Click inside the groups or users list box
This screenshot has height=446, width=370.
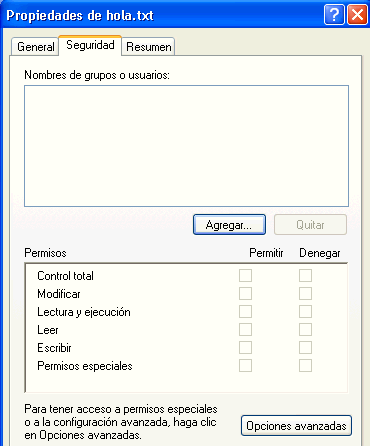[x=186, y=146]
